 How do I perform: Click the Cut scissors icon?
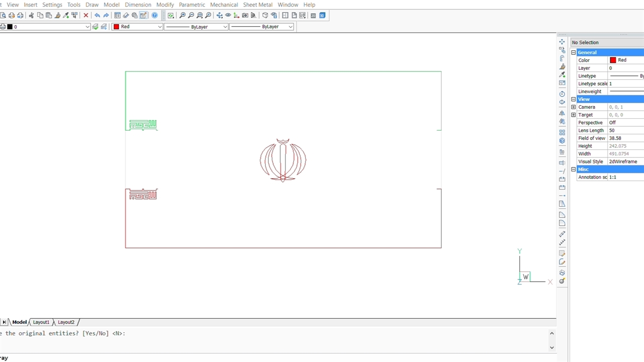click(x=31, y=16)
